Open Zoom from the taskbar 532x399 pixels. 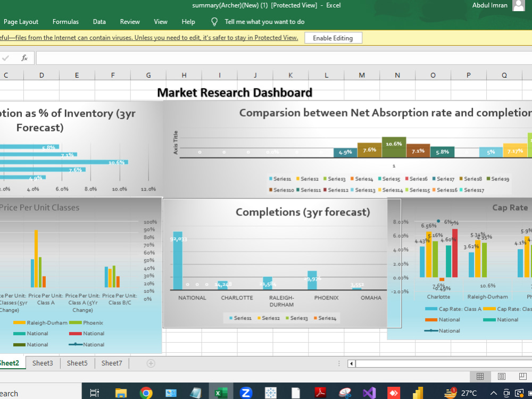[x=246, y=393]
